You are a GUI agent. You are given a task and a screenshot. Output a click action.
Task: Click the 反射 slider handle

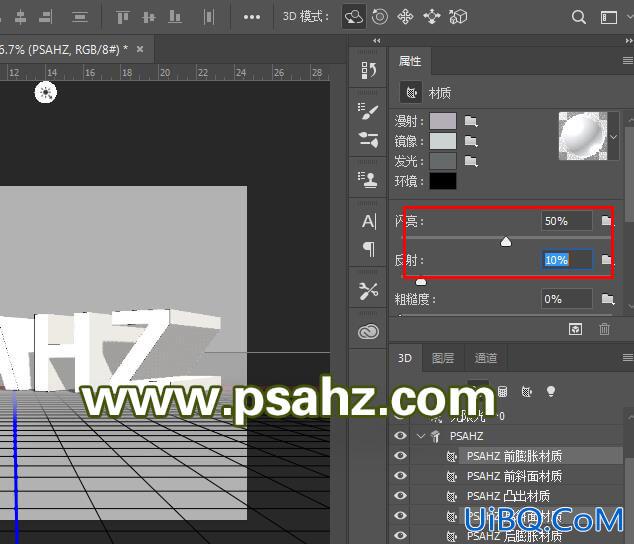(x=421, y=281)
